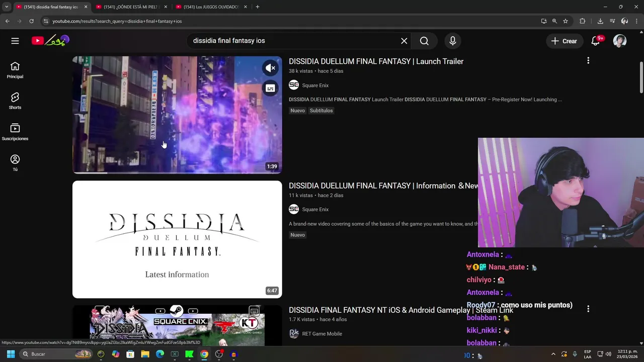644x362 pixels.
Task: Go back with the browser back arrow
Action: coord(8,21)
